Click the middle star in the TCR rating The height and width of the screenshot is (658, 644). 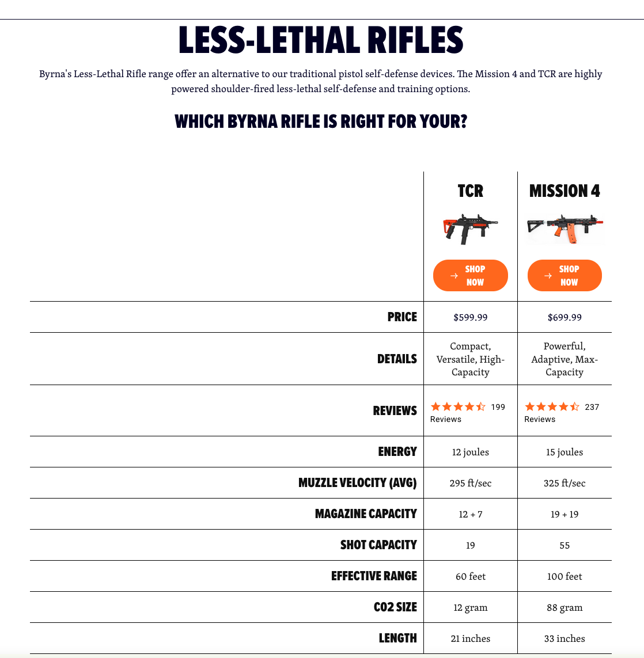coord(458,407)
